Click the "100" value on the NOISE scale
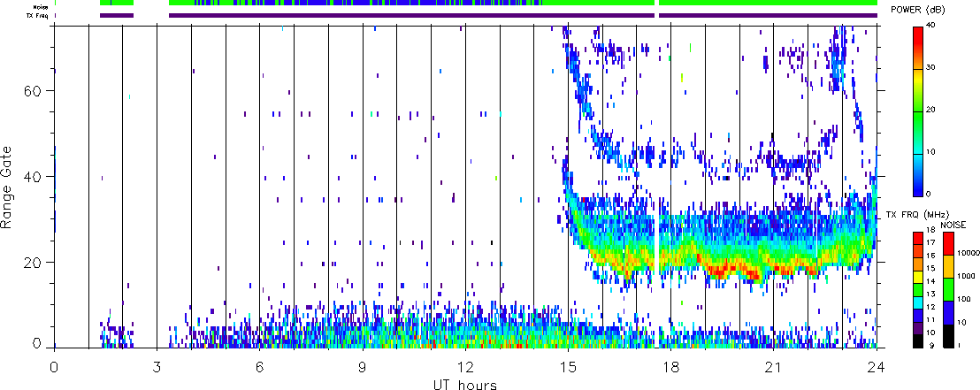Screen dimensions: 980x390 963,300
